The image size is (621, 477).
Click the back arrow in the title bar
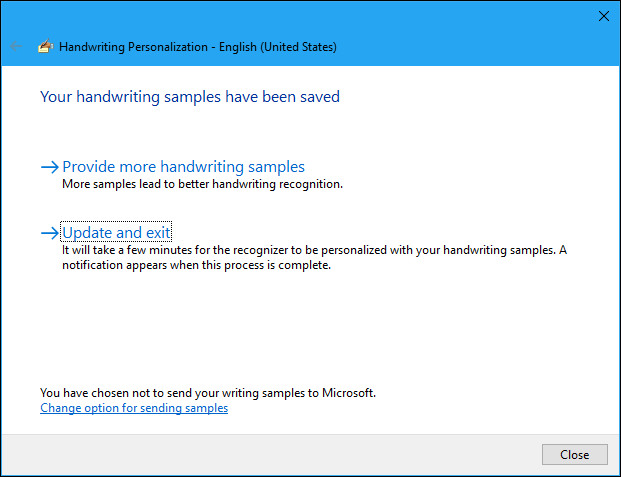click(16, 46)
